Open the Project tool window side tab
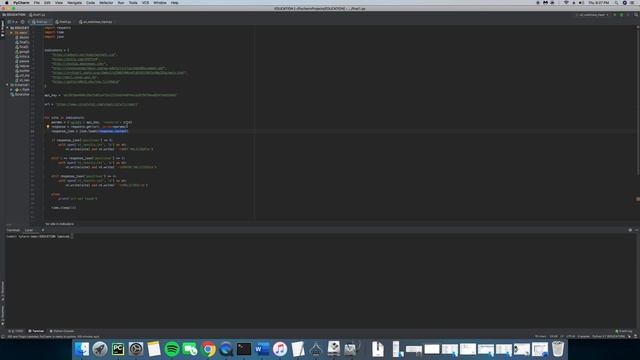 pos(2,29)
